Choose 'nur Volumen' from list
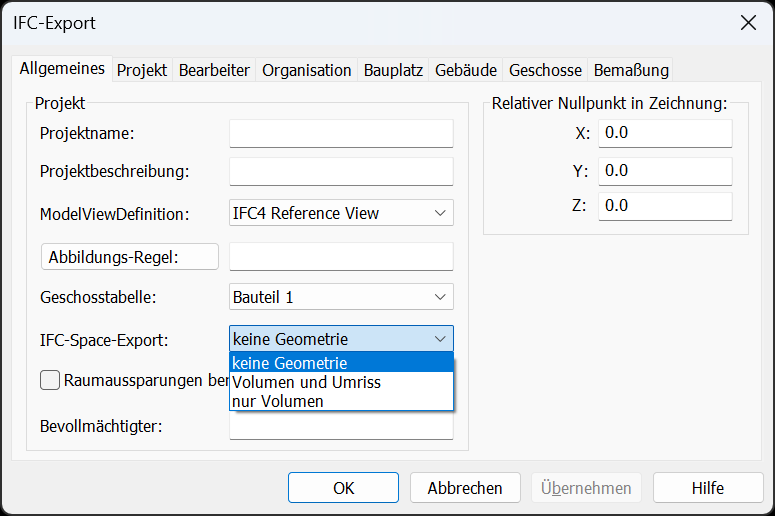This screenshot has height=516, width=775. click(x=341, y=401)
